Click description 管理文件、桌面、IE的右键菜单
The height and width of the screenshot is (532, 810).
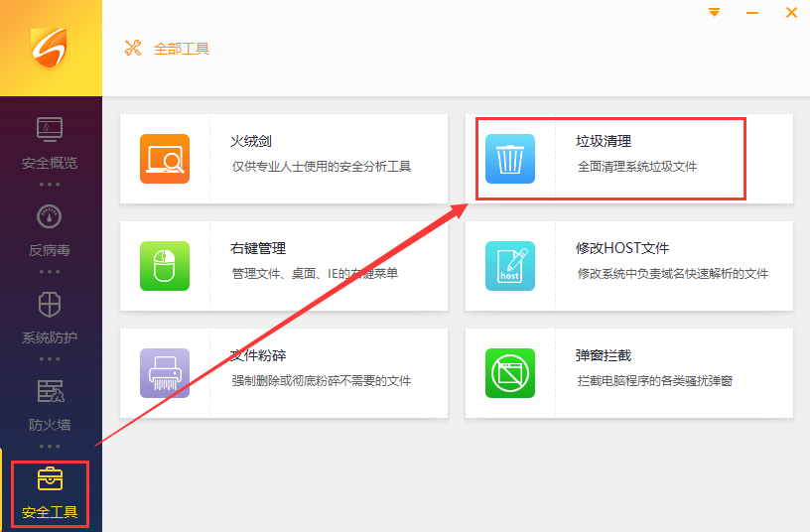click(x=315, y=273)
